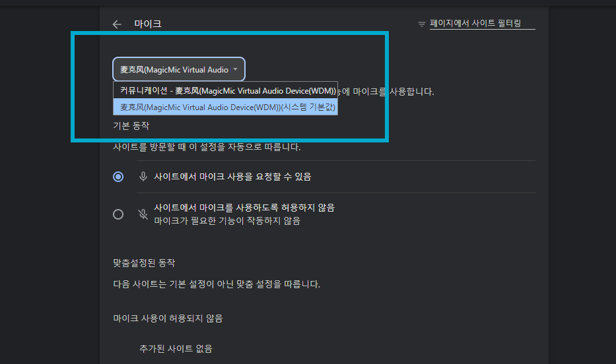This screenshot has height=364, width=616.
Task: Click the microphone icon next to 사용을 요청할 수 있음
Action: click(x=143, y=177)
